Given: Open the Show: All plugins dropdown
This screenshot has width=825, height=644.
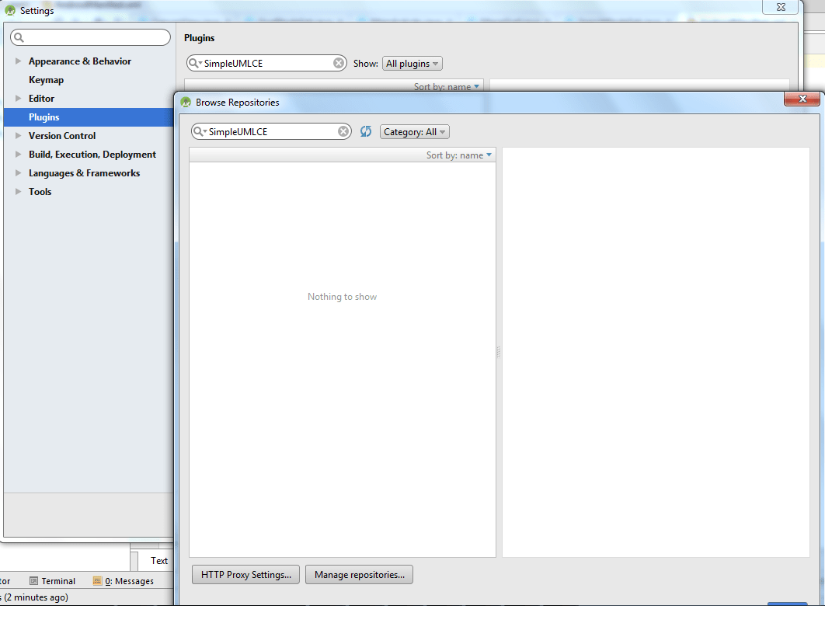Looking at the screenshot, I should click(412, 63).
